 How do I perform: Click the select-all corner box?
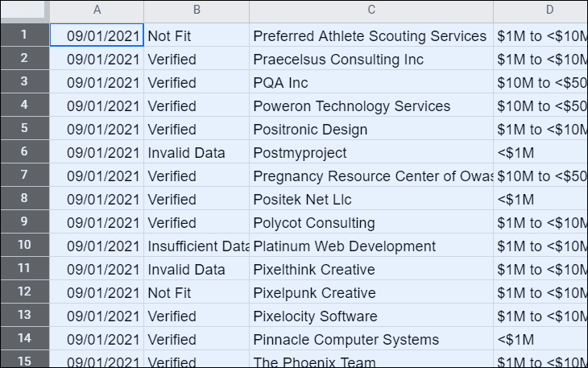click(x=25, y=10)
